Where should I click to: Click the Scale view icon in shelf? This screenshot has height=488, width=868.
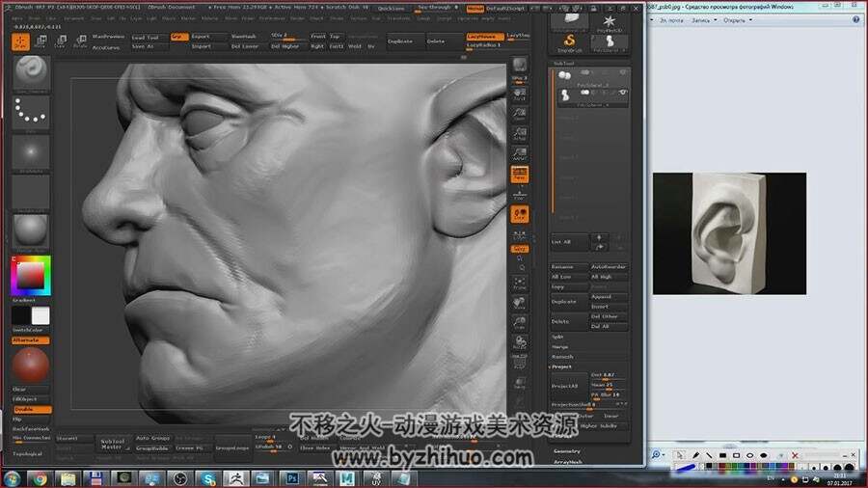click(519, 323)
